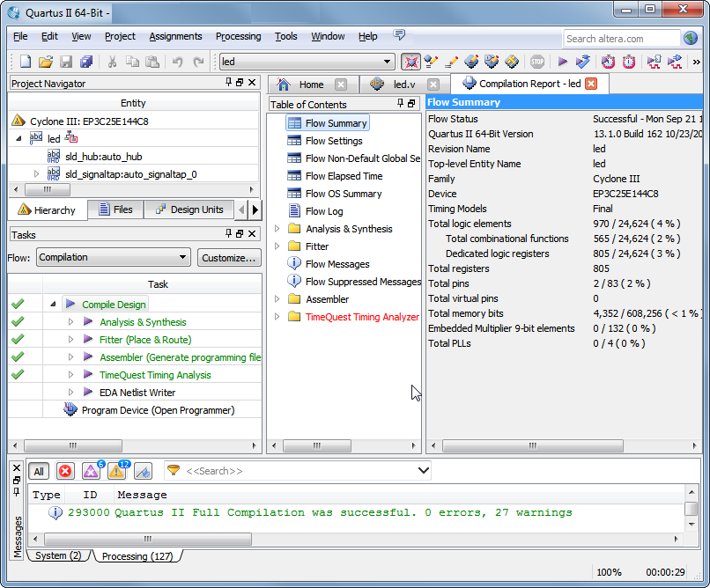The image size is (710, 588).
Task: Create a new file from the toolbar
Action: (26, 62)
